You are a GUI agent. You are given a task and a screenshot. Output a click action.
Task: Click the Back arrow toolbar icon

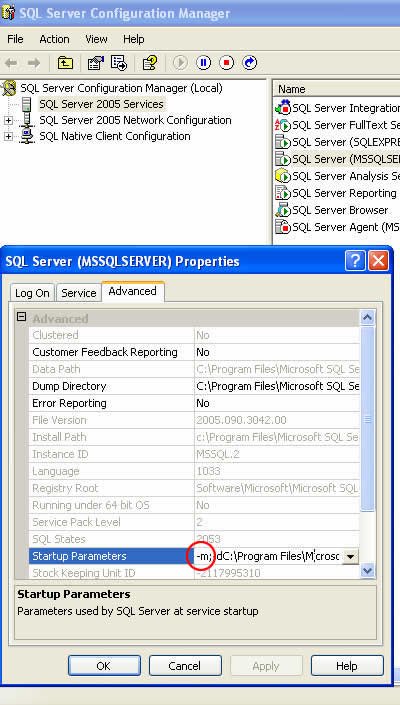11,62
